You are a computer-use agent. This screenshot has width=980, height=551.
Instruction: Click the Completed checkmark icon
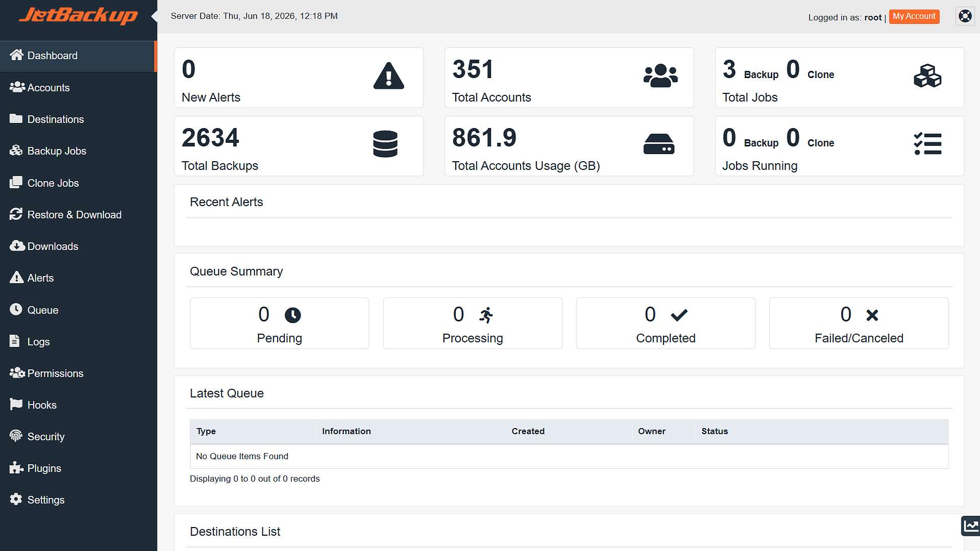point(679,315)
